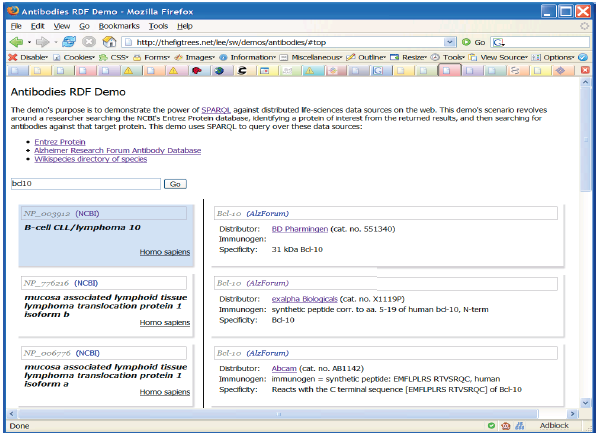Screen dimensions: 598x436
Task: Click the search engine icon in search box
Action: point(498,42)
